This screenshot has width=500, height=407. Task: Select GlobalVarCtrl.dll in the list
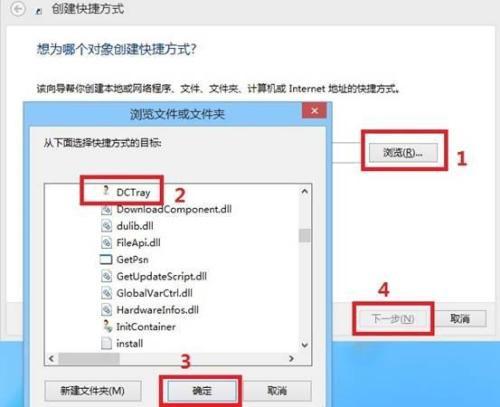click(154, 293)
